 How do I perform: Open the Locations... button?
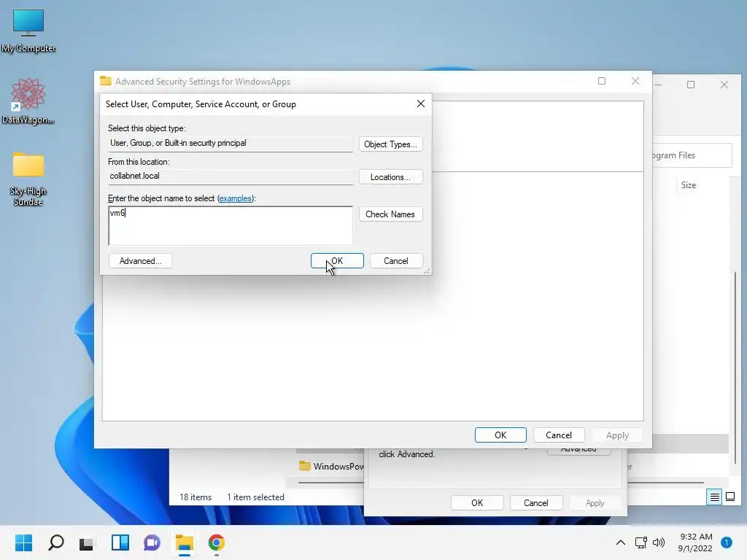(391, 177)
